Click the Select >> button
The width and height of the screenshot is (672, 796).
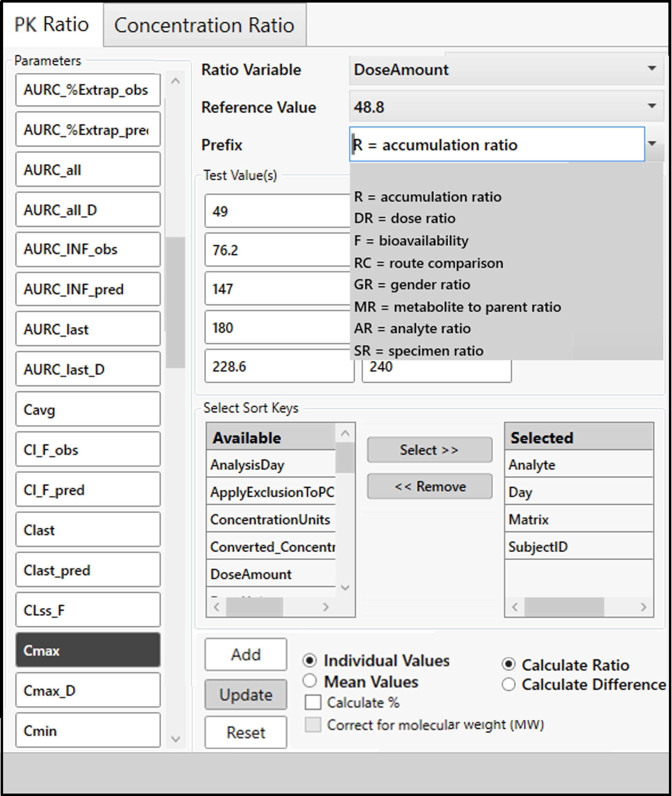pyautogui.click(x=429, y=450)
